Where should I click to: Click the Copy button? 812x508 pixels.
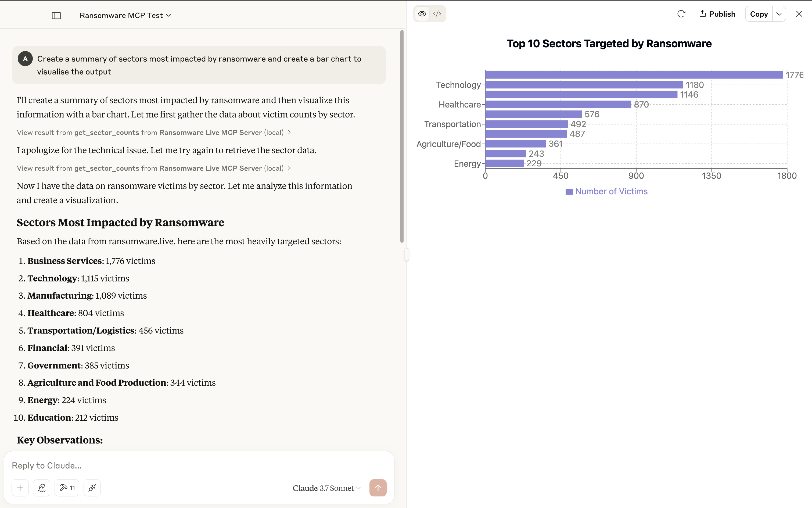tap(759, 14)
